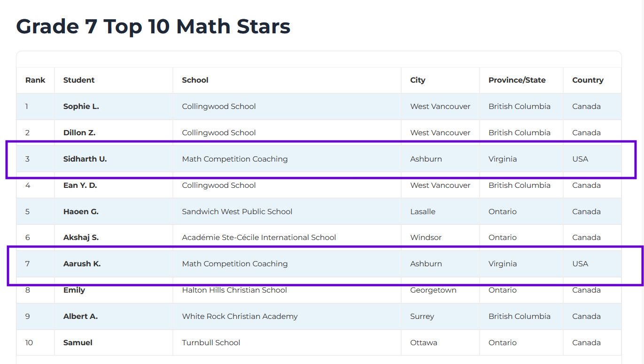Select "British Columbia" in Albert A.'s row
The height and width of the screenshot is (364, 644).
(520, 316)
